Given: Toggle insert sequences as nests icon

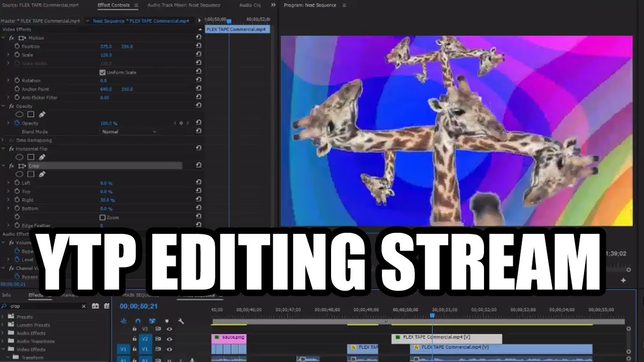Looking at the screenshot, I should point(124,321).
